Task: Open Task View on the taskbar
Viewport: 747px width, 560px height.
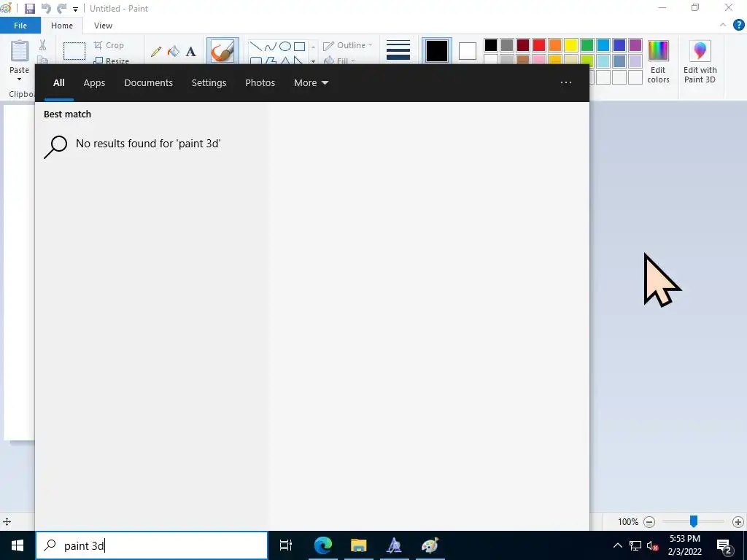Action: pyautogui.click(x=286, y=545)
